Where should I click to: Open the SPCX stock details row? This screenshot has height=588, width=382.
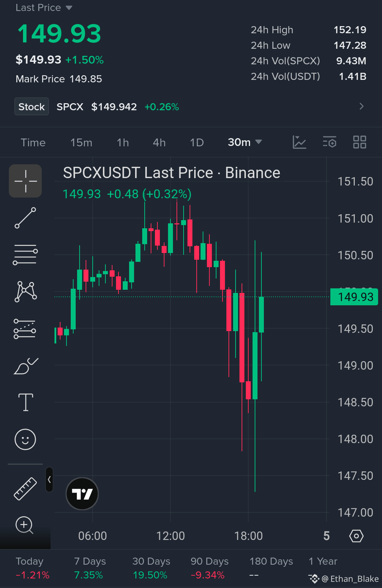coord(191,107)
